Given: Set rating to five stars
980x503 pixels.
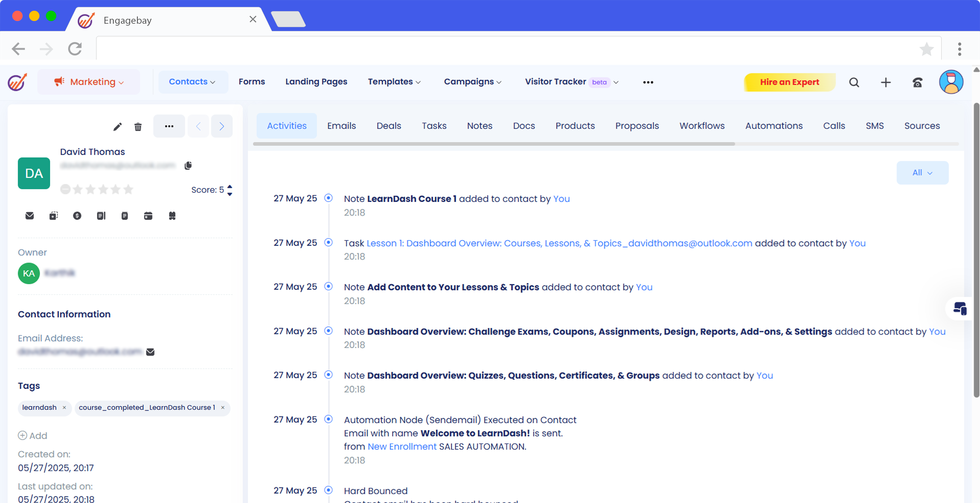Looking at the screenshot, I should coord(128,189).
